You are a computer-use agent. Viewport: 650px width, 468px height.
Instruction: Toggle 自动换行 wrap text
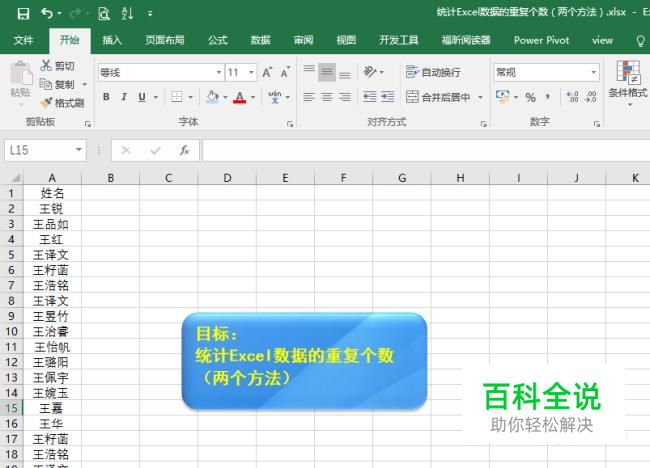click(x=433, y=72)
